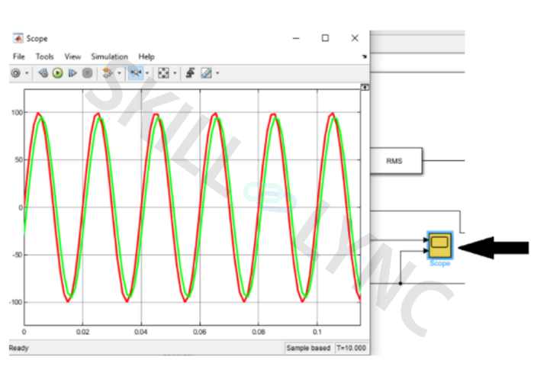The width and height of the screenshot is (534, 392).
Task: Open the Help menu
Action: (x=146, y=56)
